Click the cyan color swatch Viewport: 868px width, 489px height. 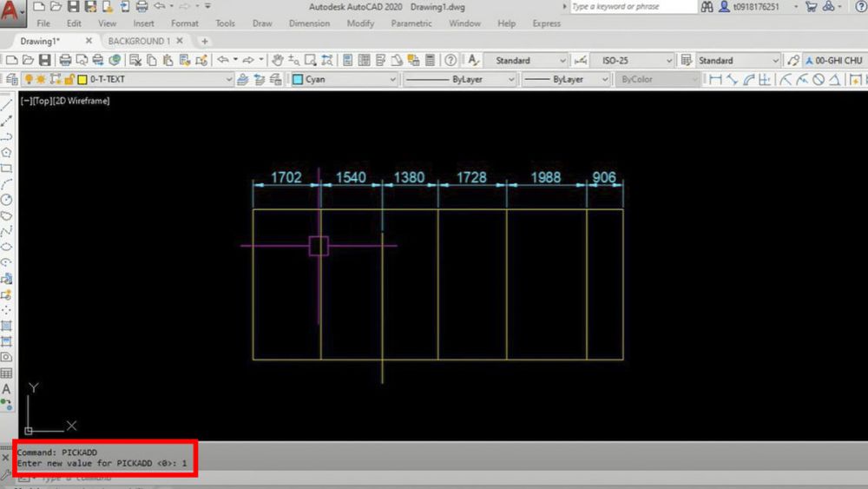pos(298,80)
